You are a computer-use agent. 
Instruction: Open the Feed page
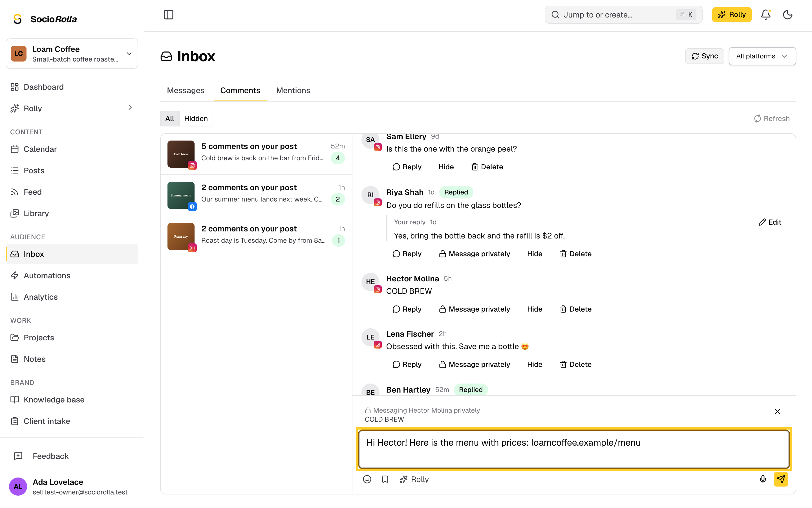(72, 192)
